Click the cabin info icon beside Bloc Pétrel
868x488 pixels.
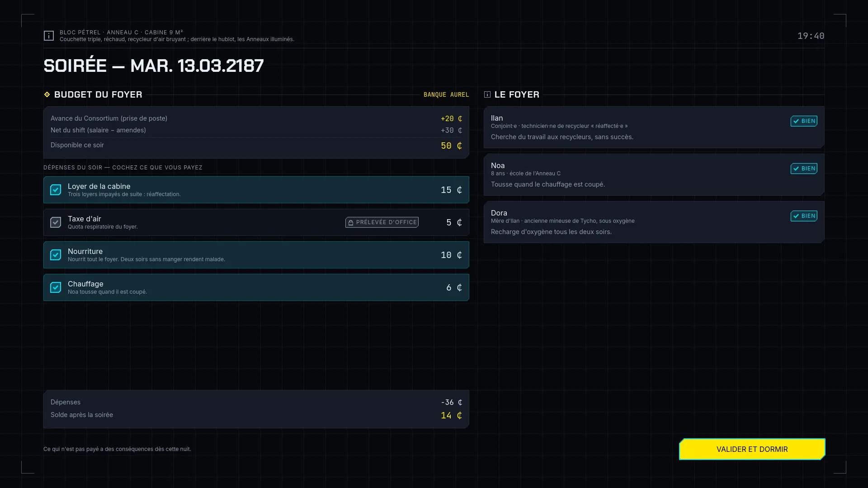49,36
